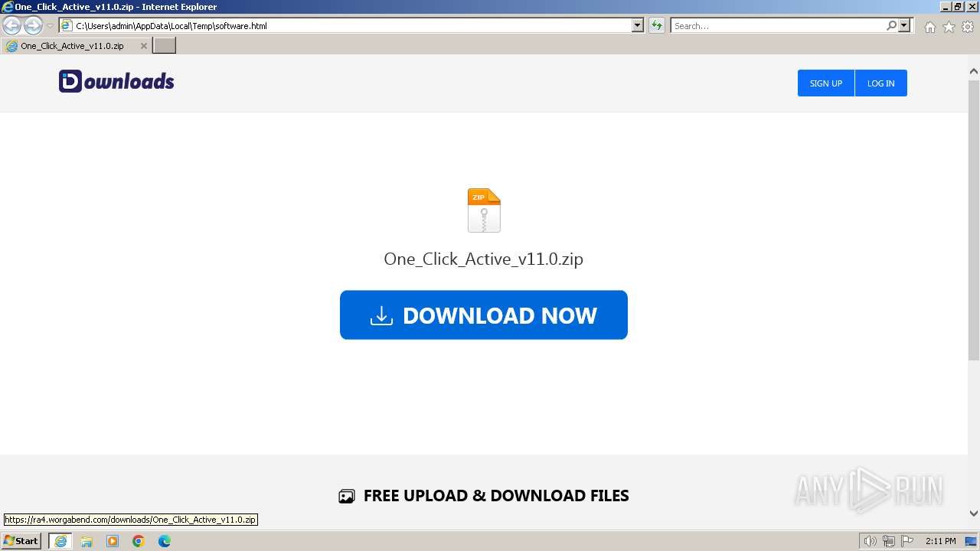The width and height of the screenshot is (980, 551).
Task: Click the browser Forward arrow
Action: [x=33, y=26]
